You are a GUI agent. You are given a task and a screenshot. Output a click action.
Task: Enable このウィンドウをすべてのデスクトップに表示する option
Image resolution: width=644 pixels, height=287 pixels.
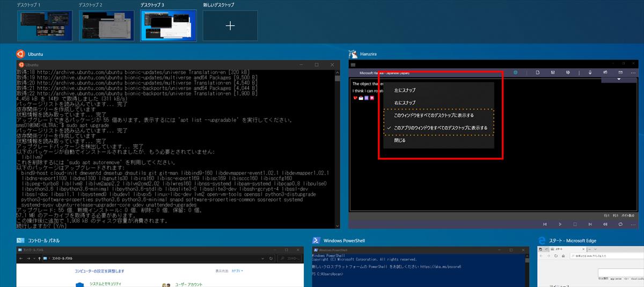pyautogui.click(x=434, y=115)
